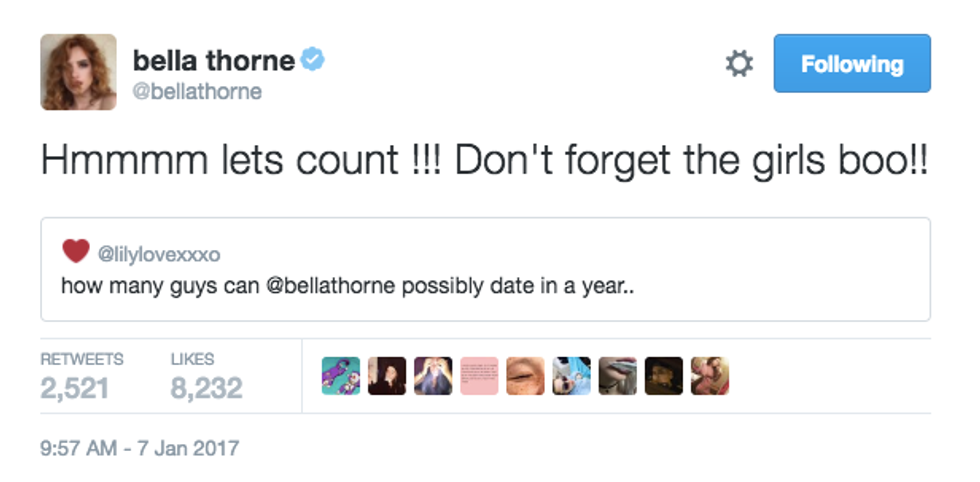Click the blue verified checkmark badge
This screenshot has height=482, width=980.
tap(313, 61)
